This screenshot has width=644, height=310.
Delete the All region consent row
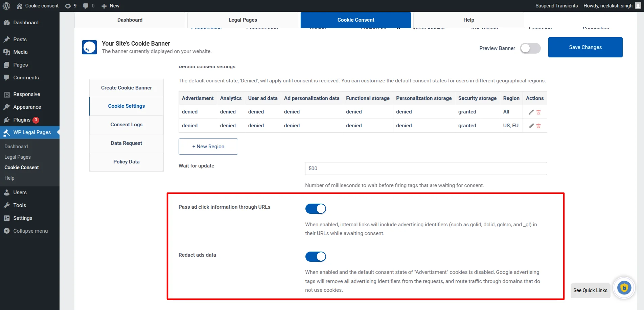tap(538, 112)
